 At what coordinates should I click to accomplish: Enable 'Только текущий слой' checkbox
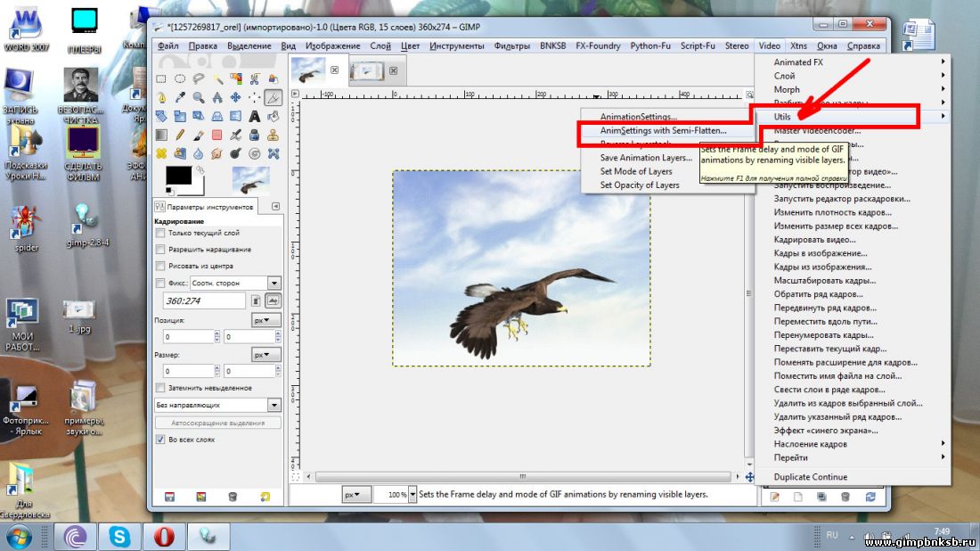pyautogui.click(x=160, y=233)
